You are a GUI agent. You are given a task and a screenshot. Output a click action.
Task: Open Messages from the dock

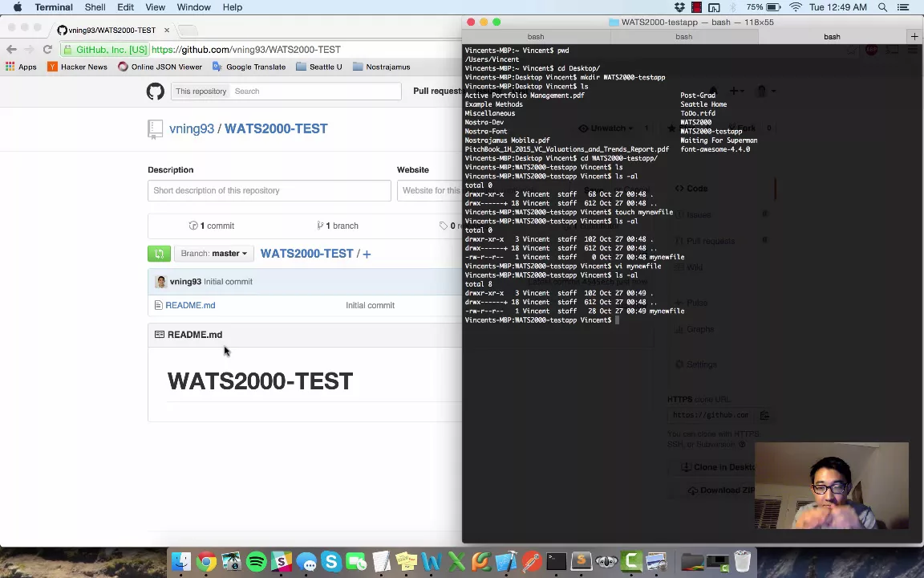pyautogui.click(x=306, y=561)
